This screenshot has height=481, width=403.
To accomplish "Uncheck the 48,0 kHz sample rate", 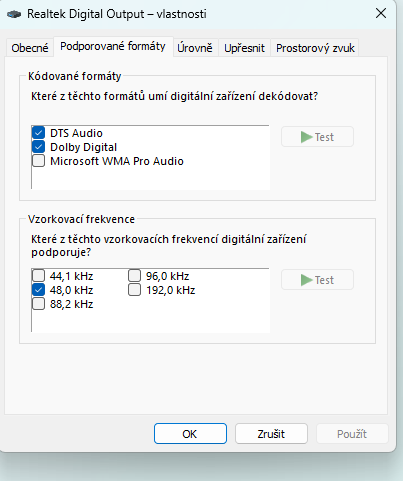I will [39, 290].
